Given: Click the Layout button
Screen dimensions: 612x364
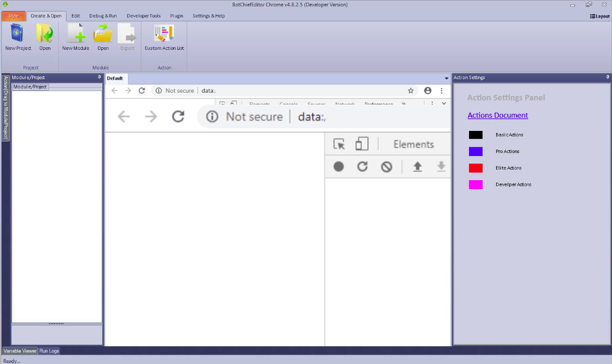Looking at the screenshot, I should [x=600, y=16].
